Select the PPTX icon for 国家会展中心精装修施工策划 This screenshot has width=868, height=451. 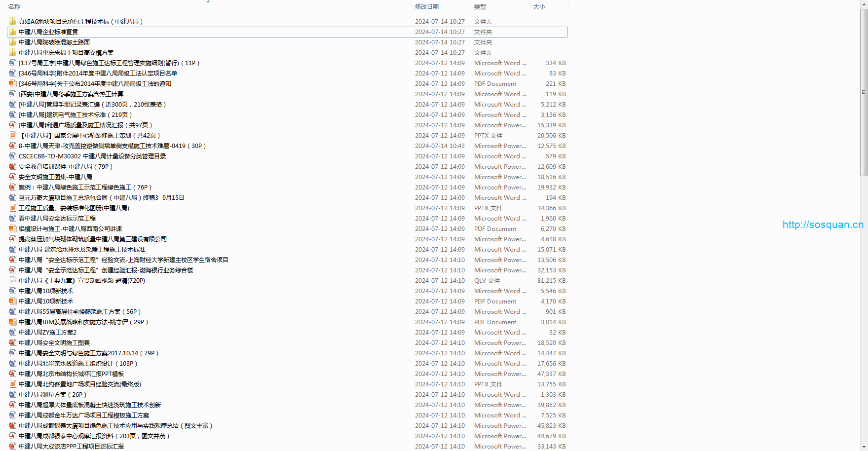pyautogui.click(x=13, y=135)
